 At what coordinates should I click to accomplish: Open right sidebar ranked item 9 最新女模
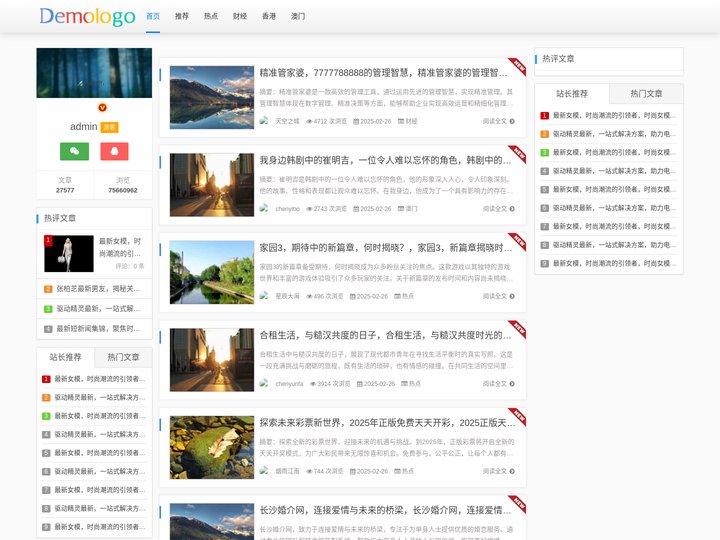click(x=614, y=264)
